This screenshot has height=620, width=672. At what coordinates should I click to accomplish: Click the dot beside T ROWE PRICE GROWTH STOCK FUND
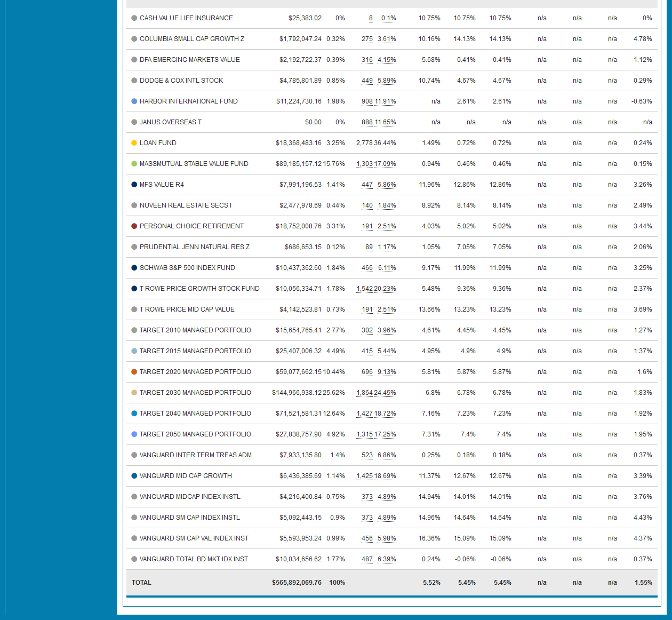point(134,289)
